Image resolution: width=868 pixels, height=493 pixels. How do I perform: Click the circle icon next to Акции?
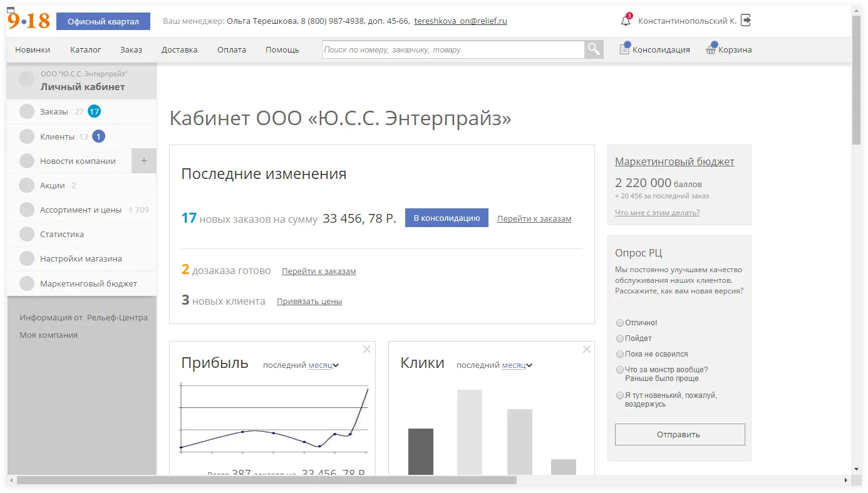[x=27, y=185]
